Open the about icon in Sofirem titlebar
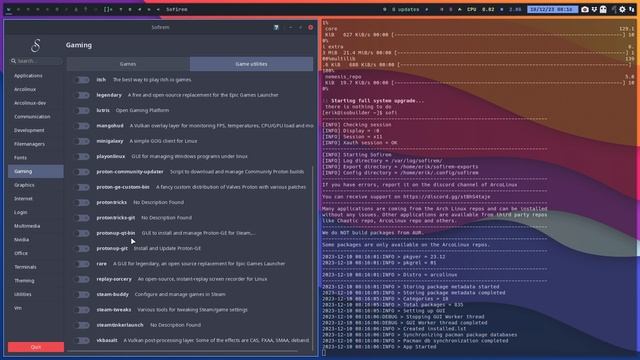This screenshot has height=360, width=640. click(276, 27)
